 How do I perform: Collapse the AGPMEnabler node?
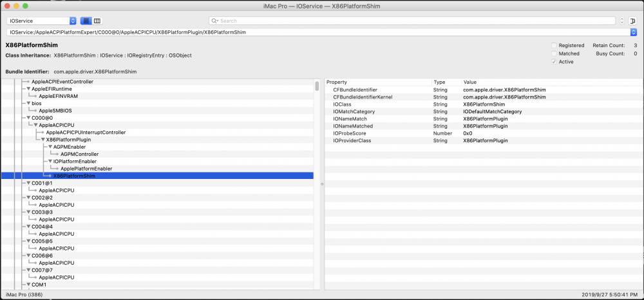click(50, 147)
